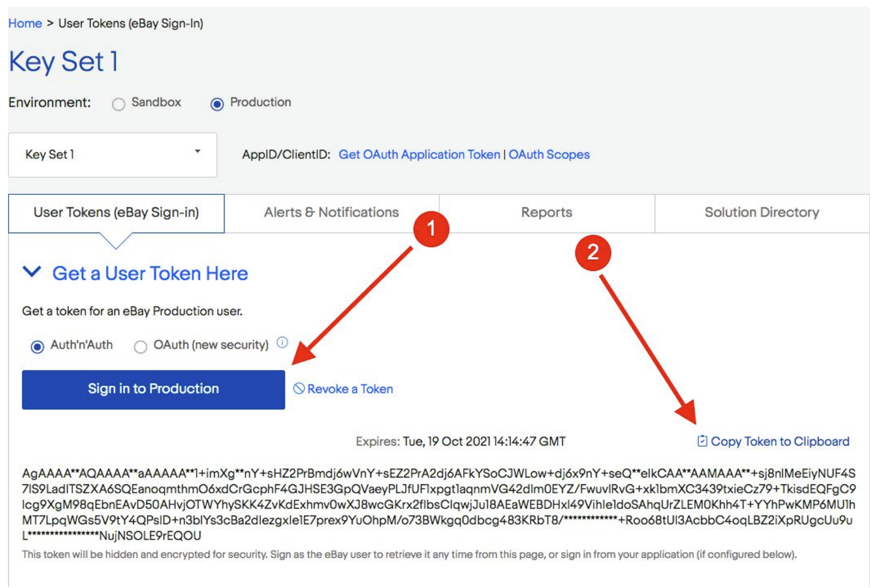Click the OAuth info circle icon
This screenshot has width=875, height=588.
[x=282, y=342]
